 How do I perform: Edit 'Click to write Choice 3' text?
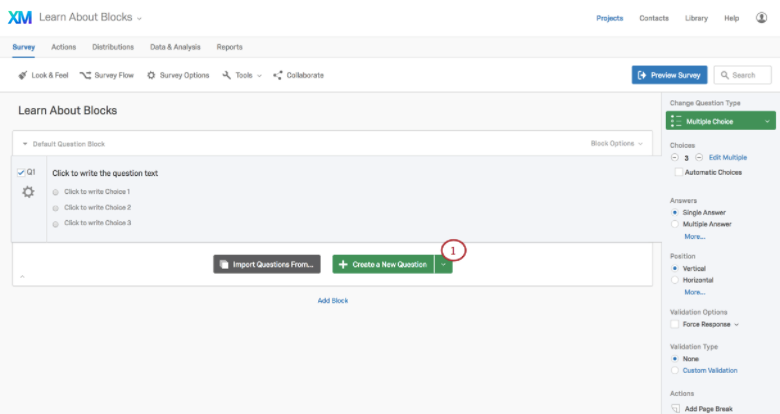click(98, 223)
